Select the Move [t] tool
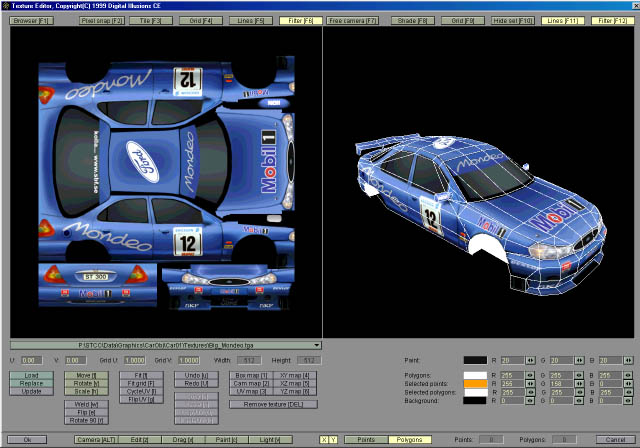The width and height of the screenshot is (640, 448). [x=86, y=375]
